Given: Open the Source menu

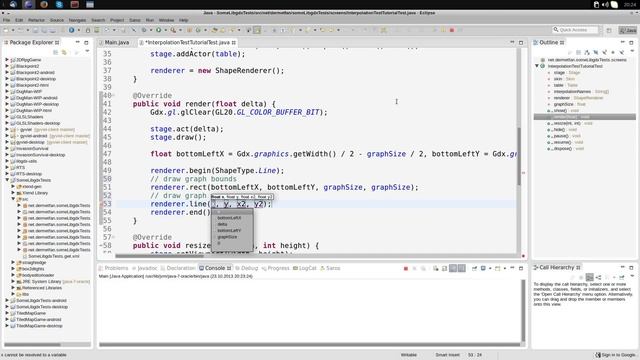Looking at the screenshot, I should tap(57, 20).
